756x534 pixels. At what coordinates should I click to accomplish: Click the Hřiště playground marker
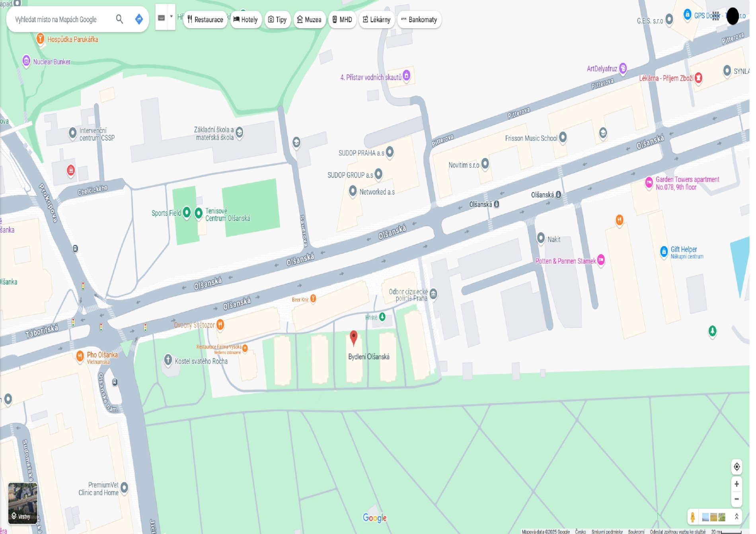[382, 317]
